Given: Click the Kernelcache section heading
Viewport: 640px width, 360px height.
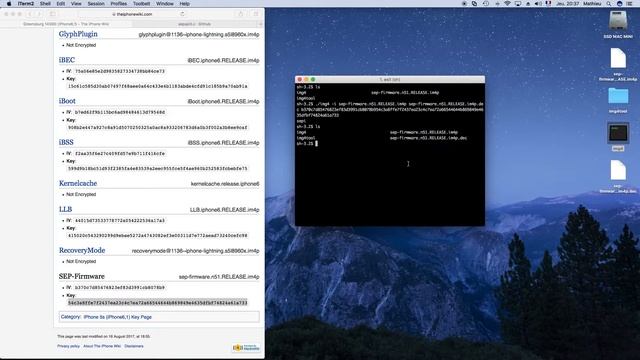Looking at the screenshot, I should click(78, 183).
